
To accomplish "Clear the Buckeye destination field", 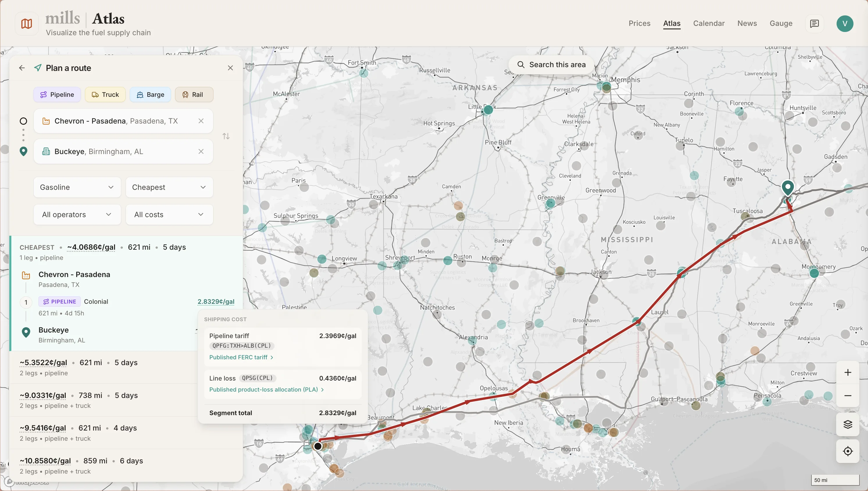I will click(201, 152).
